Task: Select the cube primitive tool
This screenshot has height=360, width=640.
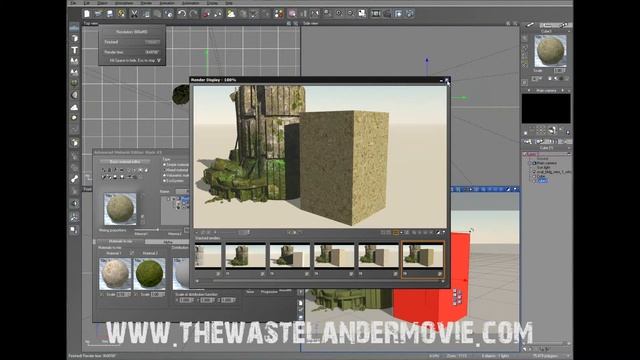Action: tap(74, 38)
